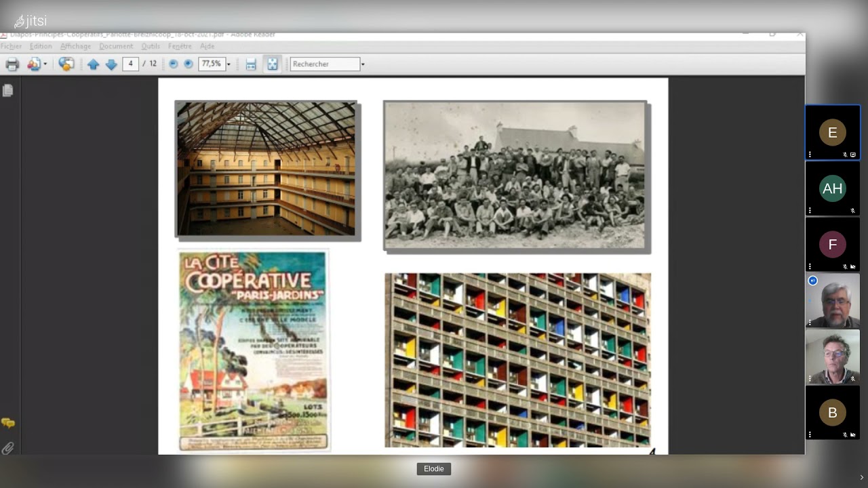
Task: Click the collaborate icon next to print
Action: point(34,64)
